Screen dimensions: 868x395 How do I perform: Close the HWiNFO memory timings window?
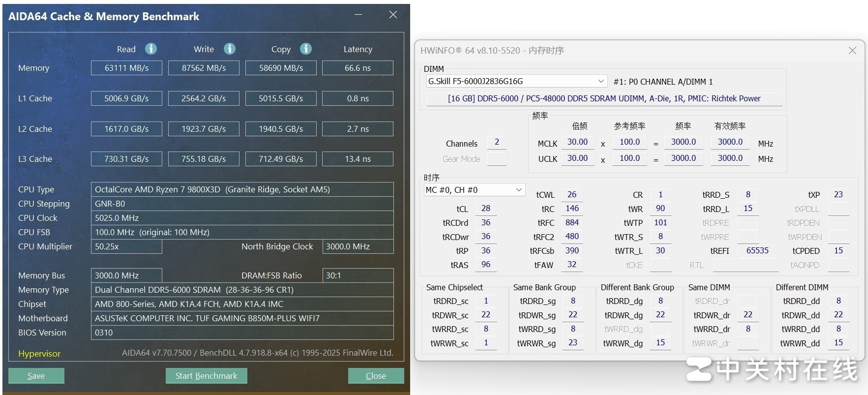[852, 51]
